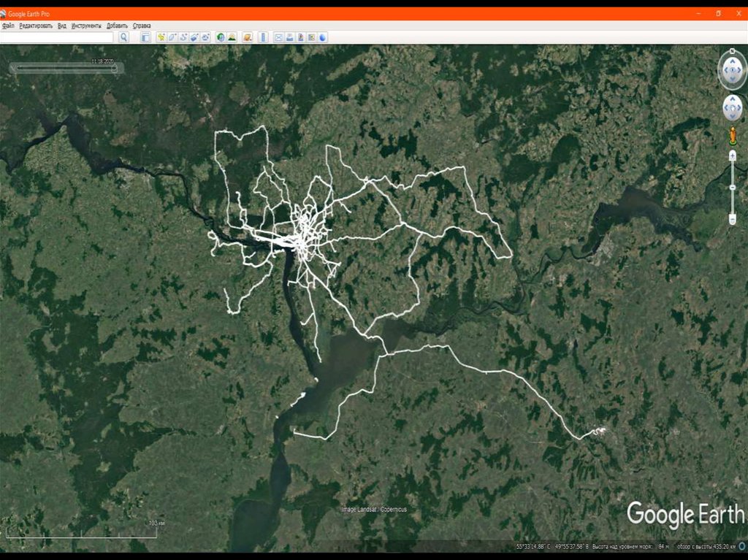Viewport: 748px width, 560px height.
Task: Open the Справка menu
Action: click(x=142, y=26)
